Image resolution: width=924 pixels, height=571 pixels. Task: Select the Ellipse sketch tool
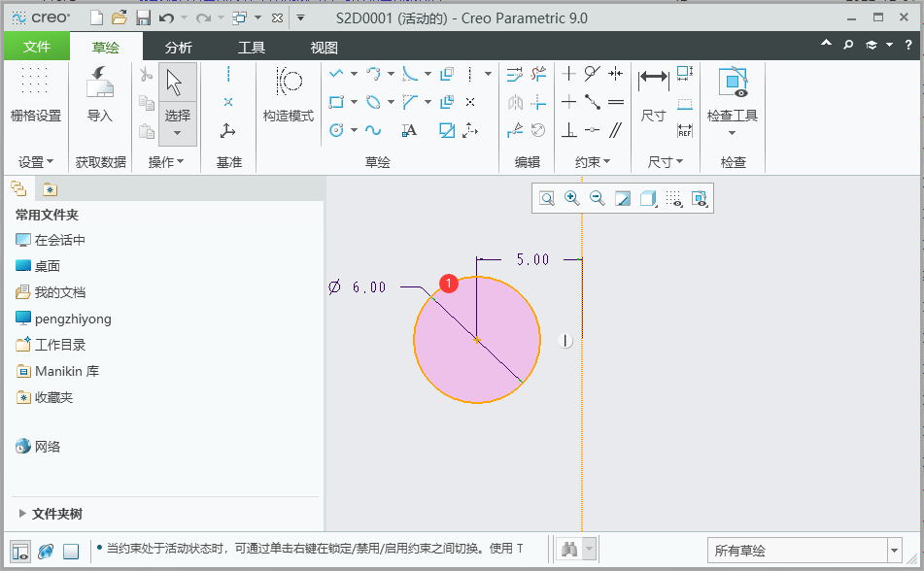pyautogui.click(x=373, y=102)
